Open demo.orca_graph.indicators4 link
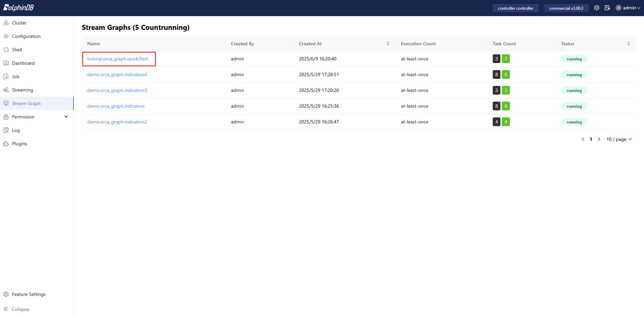 point(117,74)
